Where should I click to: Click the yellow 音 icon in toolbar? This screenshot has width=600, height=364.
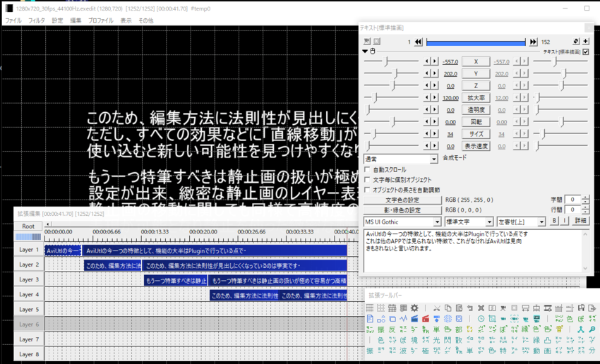coord(559,329)
